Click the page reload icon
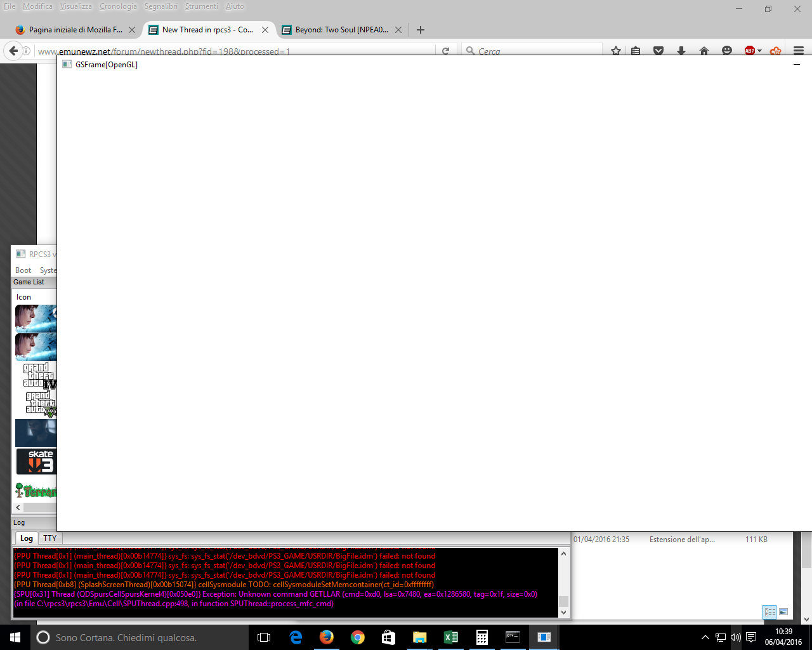Screen dimensions: 812x650 click(445, 51)
